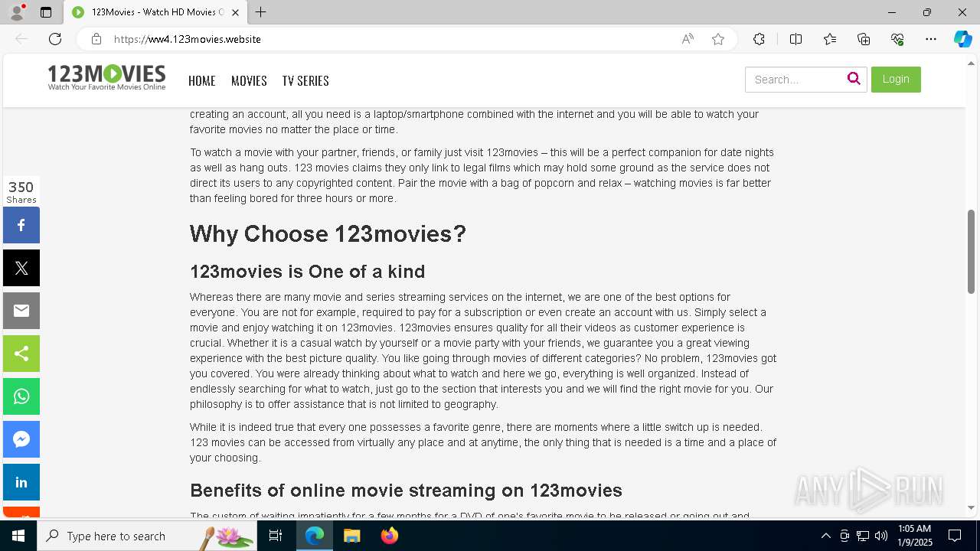Click the address bar URL
Viewport: 980px width, 551px height.
188,39
